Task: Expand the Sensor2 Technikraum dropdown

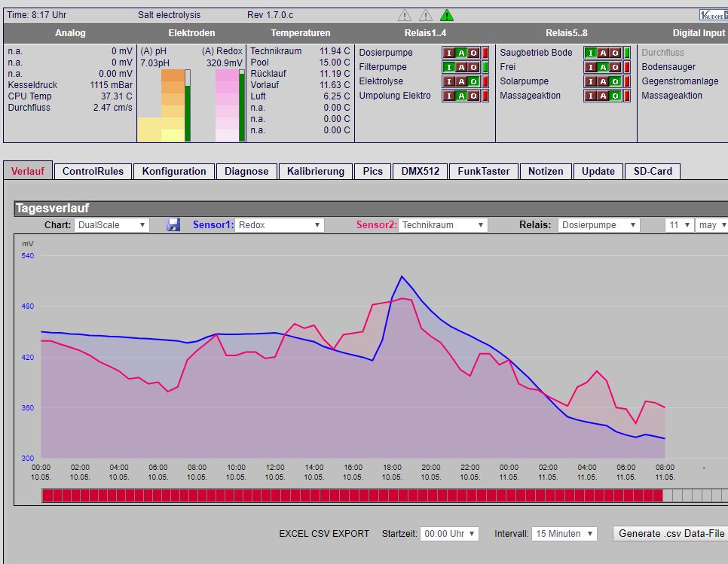Action: point(443,225)
